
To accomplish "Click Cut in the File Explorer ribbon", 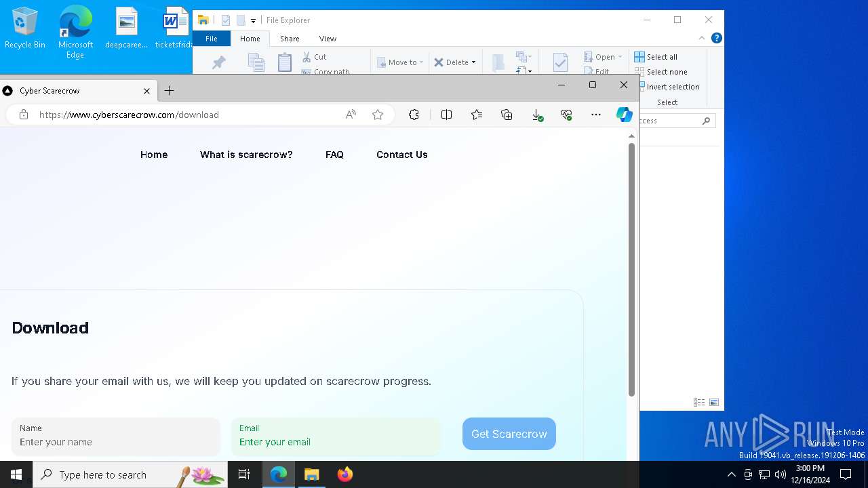I will pyautogui.click(x=315, y=57).
